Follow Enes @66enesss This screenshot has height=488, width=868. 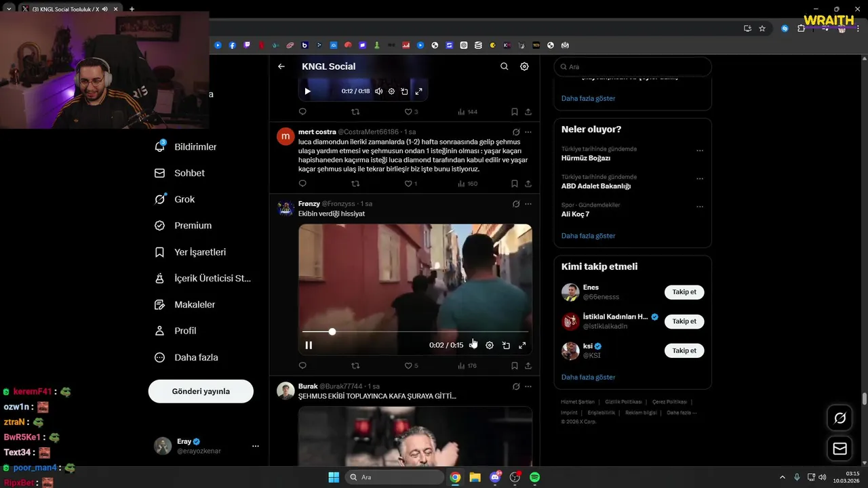[684, 292]
